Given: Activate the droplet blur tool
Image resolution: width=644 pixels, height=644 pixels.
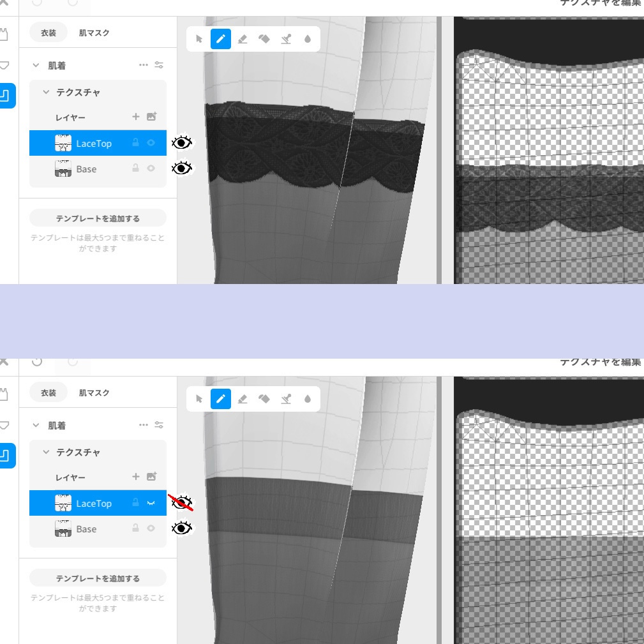Looking at the screenshot, I should tap(307, 39).
